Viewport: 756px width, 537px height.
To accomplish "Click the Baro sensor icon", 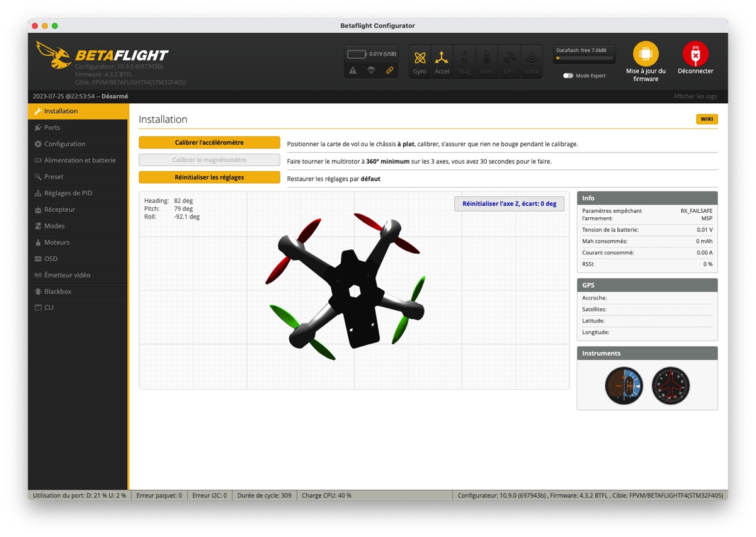I will [x=487, y=62].
